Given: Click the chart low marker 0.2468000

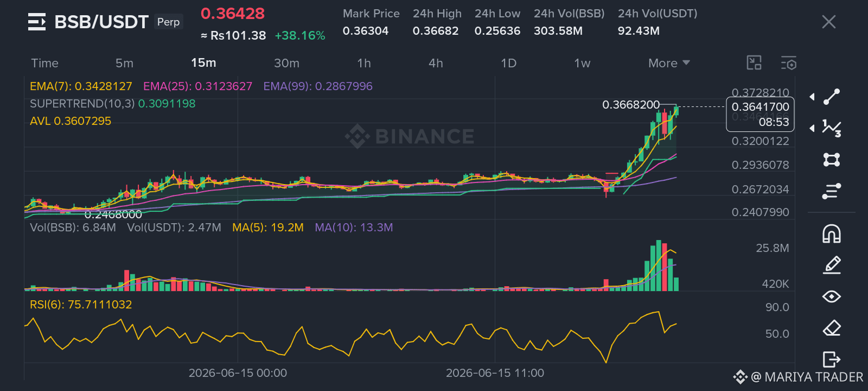Looking at the screenshot, I should [113, 215].
